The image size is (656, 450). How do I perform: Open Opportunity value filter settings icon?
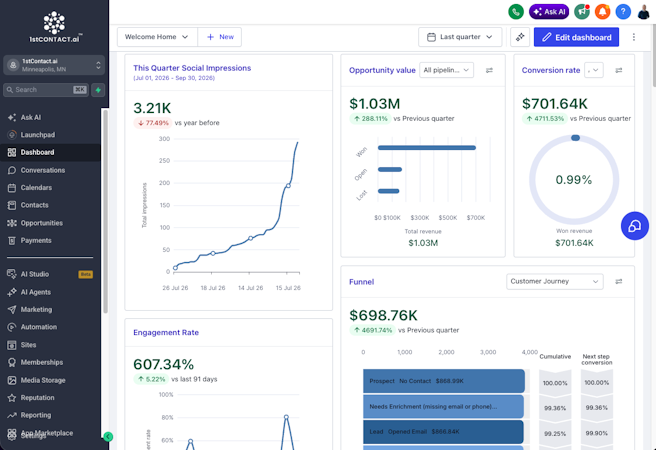(x=489, y=70)
